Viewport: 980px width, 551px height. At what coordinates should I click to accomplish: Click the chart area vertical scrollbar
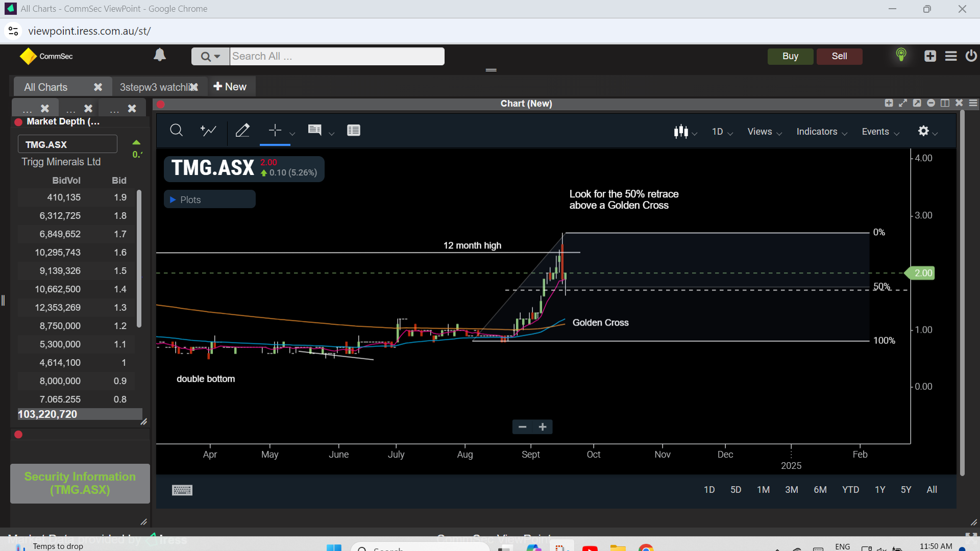(x=962, y=293)
